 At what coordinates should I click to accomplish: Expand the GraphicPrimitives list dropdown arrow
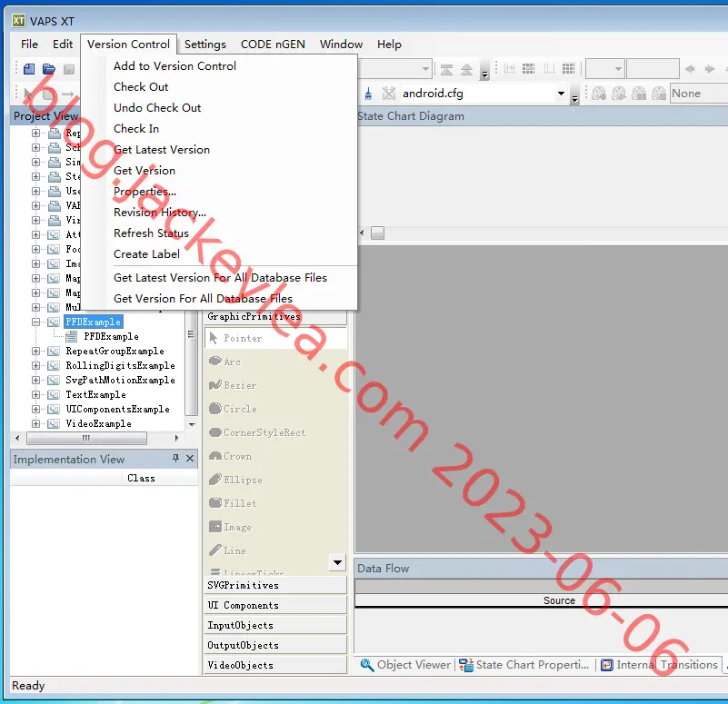pyautogui.click(x=337, y=562)
